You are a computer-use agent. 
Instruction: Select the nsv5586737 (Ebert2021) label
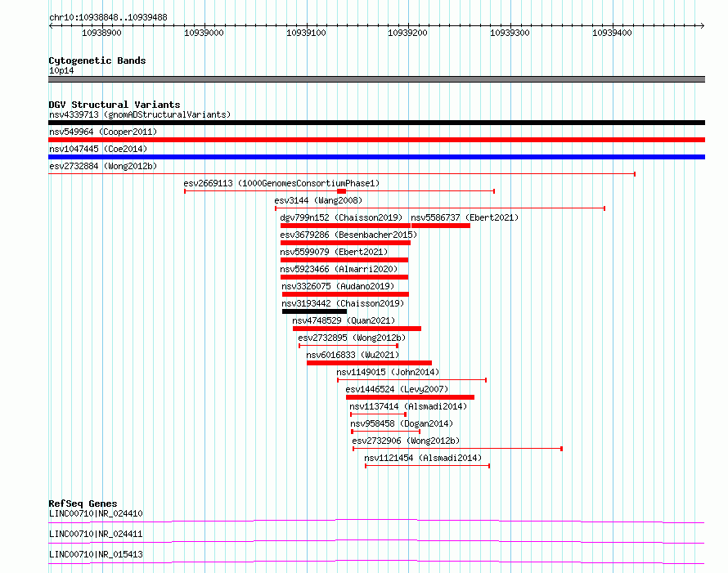point(465,217)
